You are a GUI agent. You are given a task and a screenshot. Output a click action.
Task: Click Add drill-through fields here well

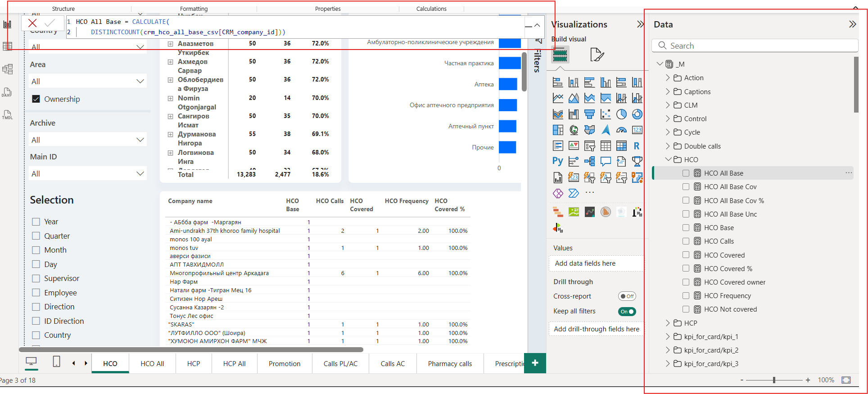[596, 329]
